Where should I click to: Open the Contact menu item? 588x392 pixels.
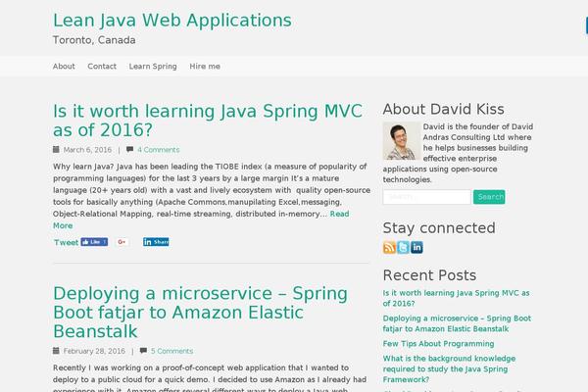[102, 67]
